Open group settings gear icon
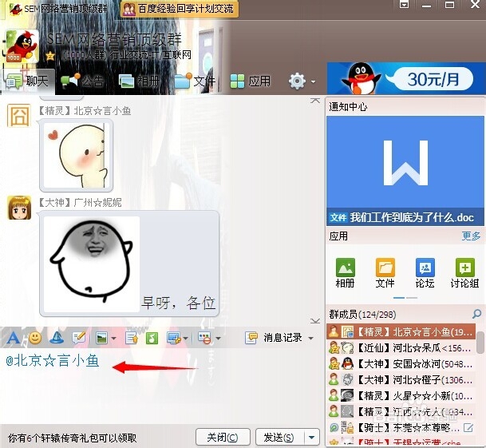 coord(297,81)
